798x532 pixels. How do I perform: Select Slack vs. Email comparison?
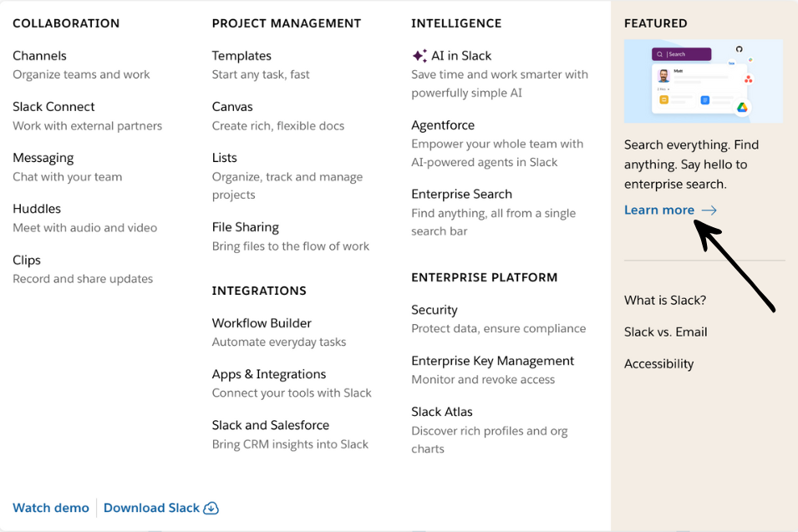coord(665,332)
